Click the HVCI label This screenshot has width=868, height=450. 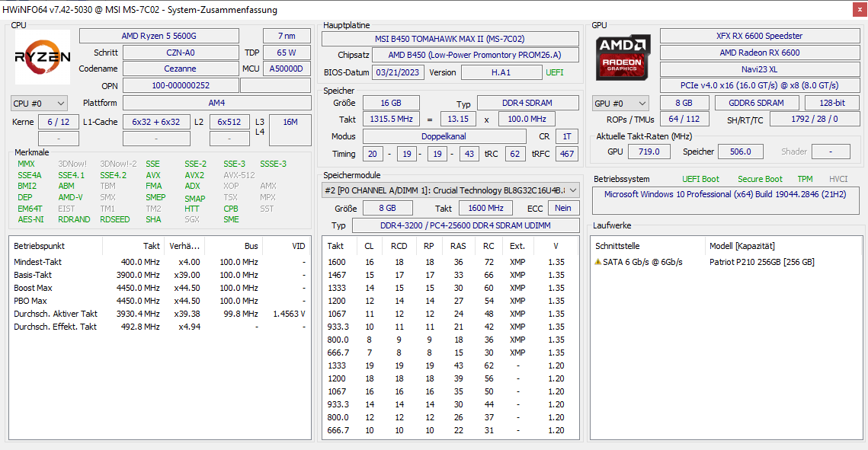[838, 179]
